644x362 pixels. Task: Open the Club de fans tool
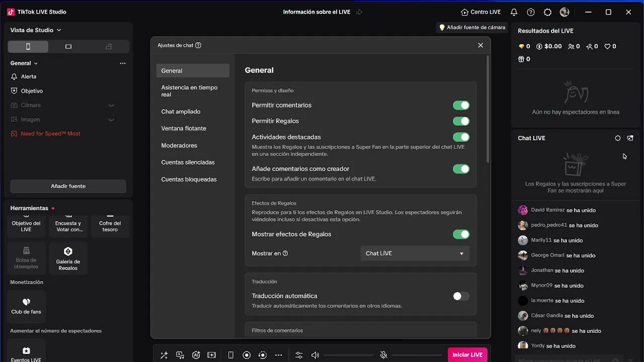(x=26, y=306)
